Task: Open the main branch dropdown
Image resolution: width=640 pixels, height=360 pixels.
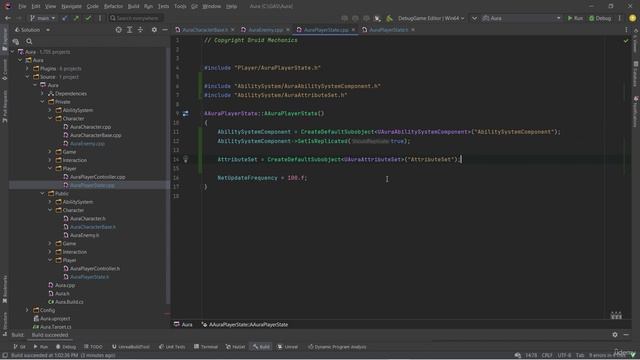Action: pos(42,18)
